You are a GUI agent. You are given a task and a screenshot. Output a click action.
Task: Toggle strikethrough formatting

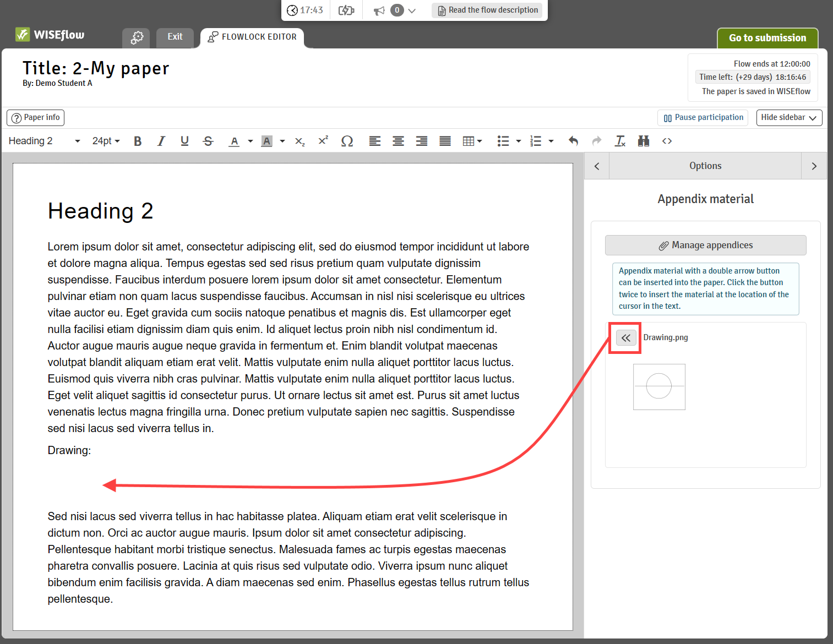(x=208, y=141)
